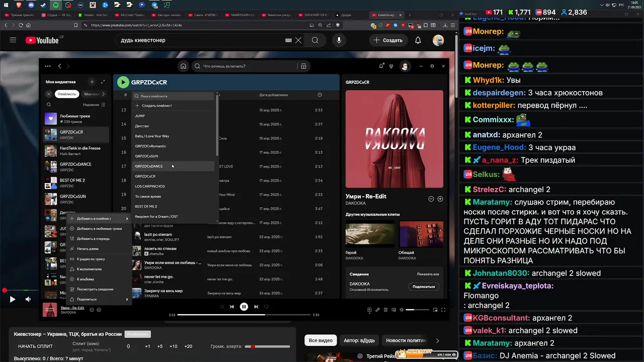This screenshot has height=362, width=644.
Task: Click Подписаться button for DAKOOKA
Action: point(424,287)
